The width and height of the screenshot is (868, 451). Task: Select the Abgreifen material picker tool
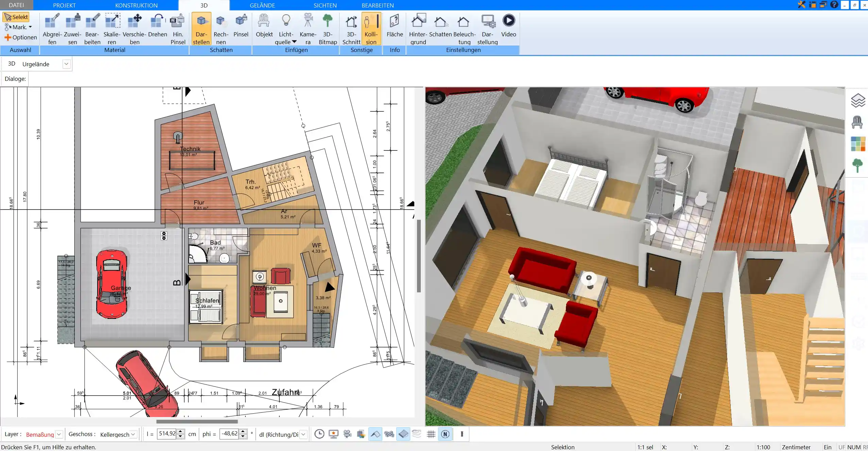click(52, 29)
